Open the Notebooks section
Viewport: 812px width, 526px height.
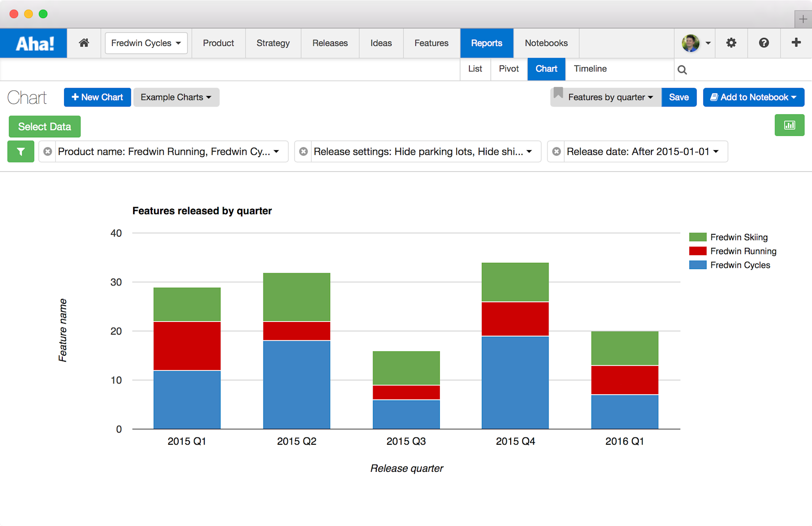(546, 43)
